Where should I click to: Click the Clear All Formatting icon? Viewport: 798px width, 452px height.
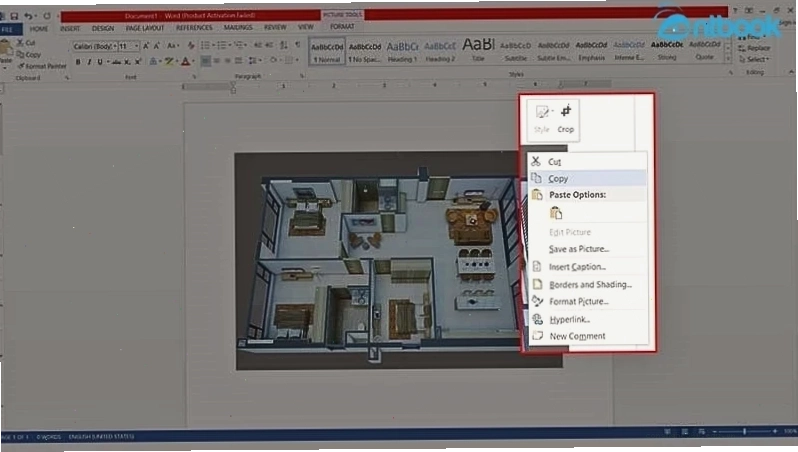(x=191, y=46)
